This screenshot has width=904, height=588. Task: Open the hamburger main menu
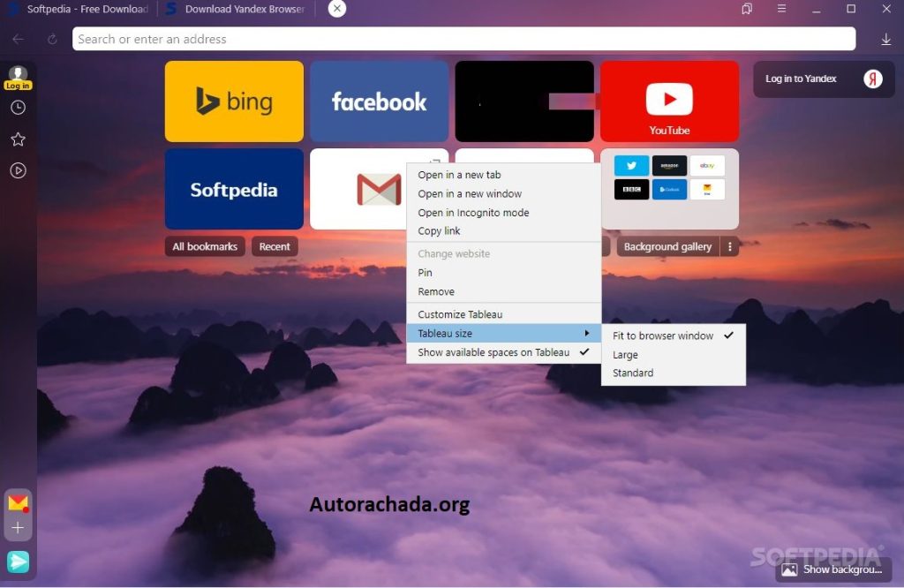(781, 9)
